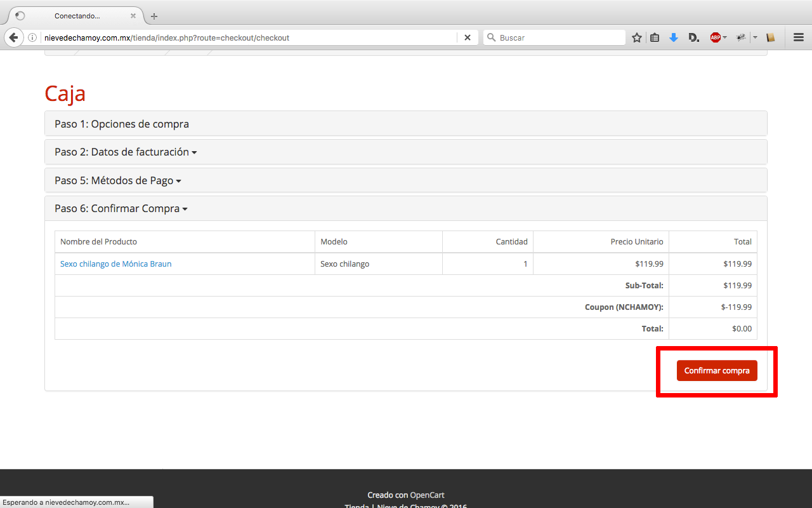Viewport: 812px width, 508px height.
Task: Click the Caja heading
Action: 65,94
